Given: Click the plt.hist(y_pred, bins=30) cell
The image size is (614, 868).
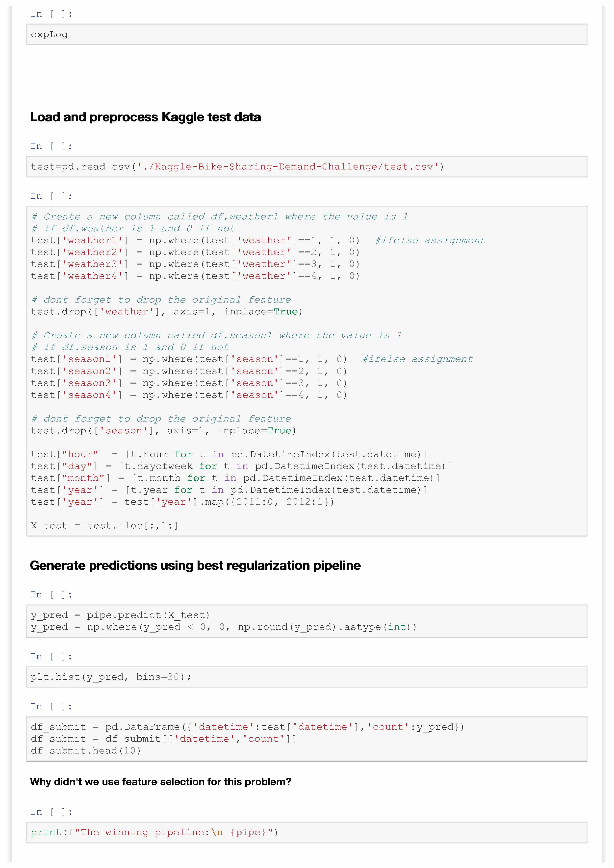Looking at the screenshot, I should pos(307,677).
